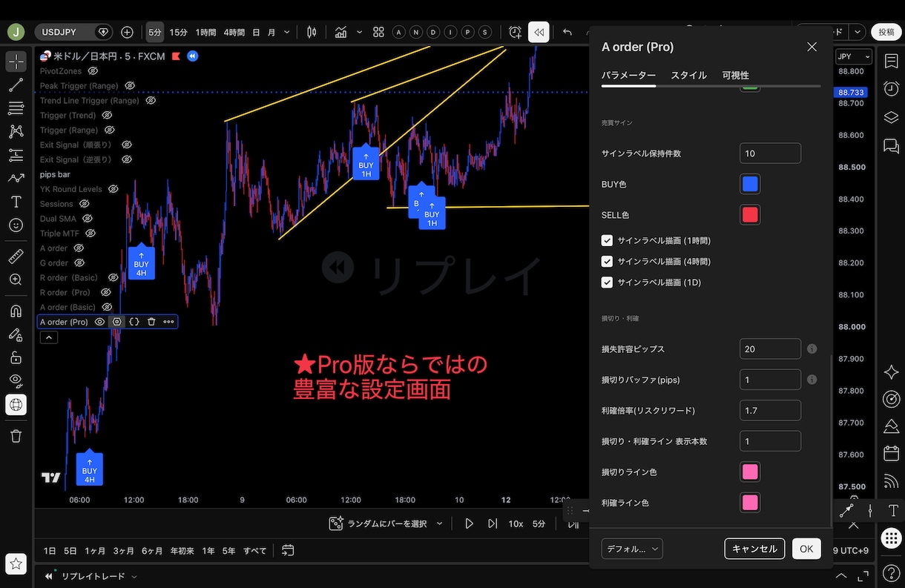905x588 pixels.
Task: Change the BUY色 color swatch
Action: (x=750, y=184)
